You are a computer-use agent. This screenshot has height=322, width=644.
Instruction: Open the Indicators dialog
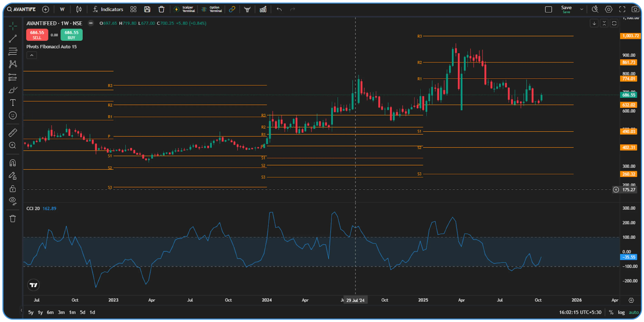click(x=108, y=9)
